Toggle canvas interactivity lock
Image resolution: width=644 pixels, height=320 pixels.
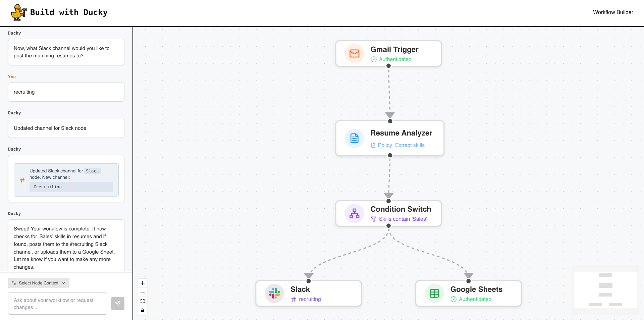(143, 310)
